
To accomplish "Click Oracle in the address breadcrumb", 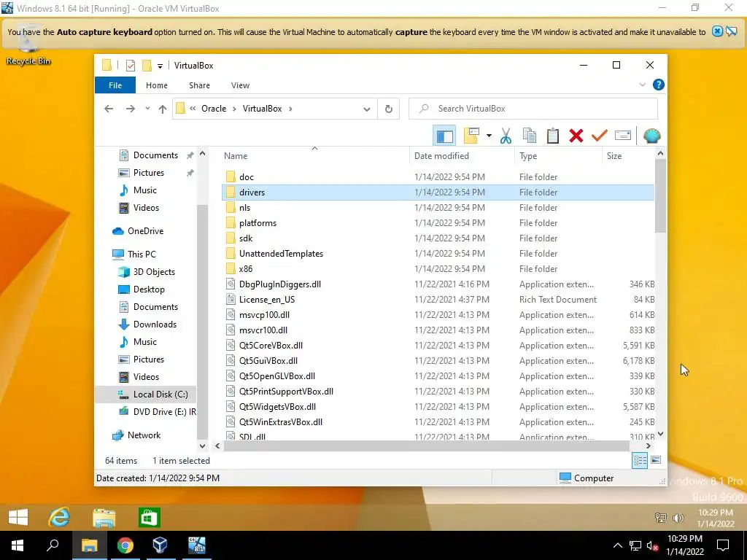I will [214, 109].
